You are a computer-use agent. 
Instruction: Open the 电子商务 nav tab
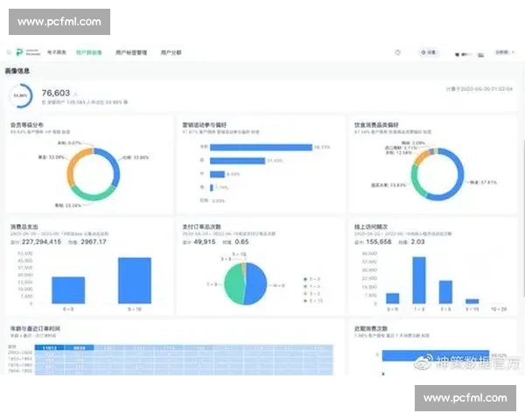[x=57, y=52]
